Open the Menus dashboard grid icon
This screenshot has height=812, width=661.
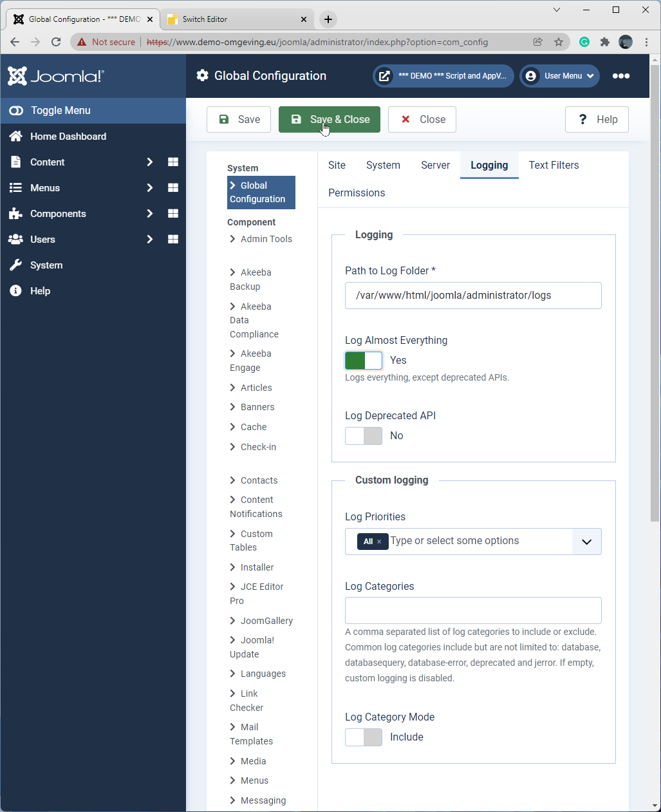[173, 188]
